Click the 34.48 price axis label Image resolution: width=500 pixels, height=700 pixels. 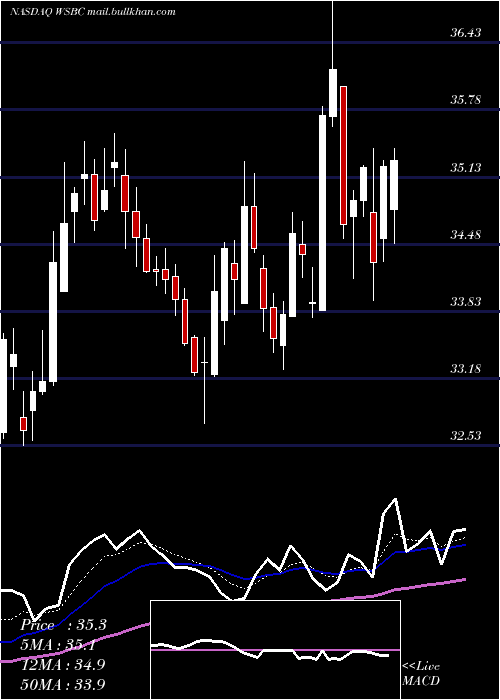pos(465,234)
